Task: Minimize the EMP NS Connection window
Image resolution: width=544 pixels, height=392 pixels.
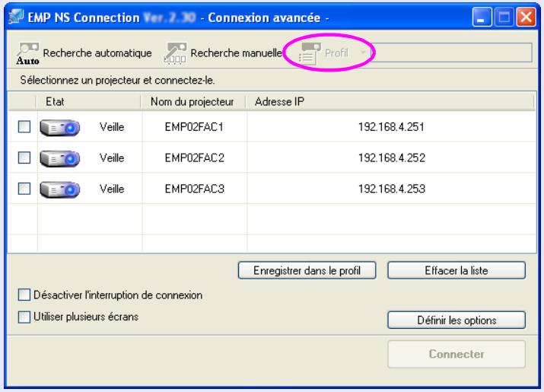Action: pyautogui.click(x=482, y=17)
